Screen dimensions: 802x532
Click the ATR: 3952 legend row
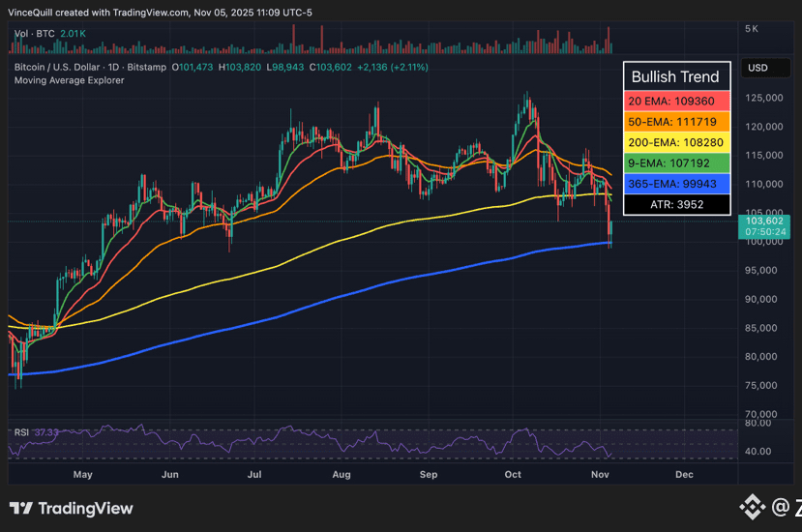tap(675, 204)
